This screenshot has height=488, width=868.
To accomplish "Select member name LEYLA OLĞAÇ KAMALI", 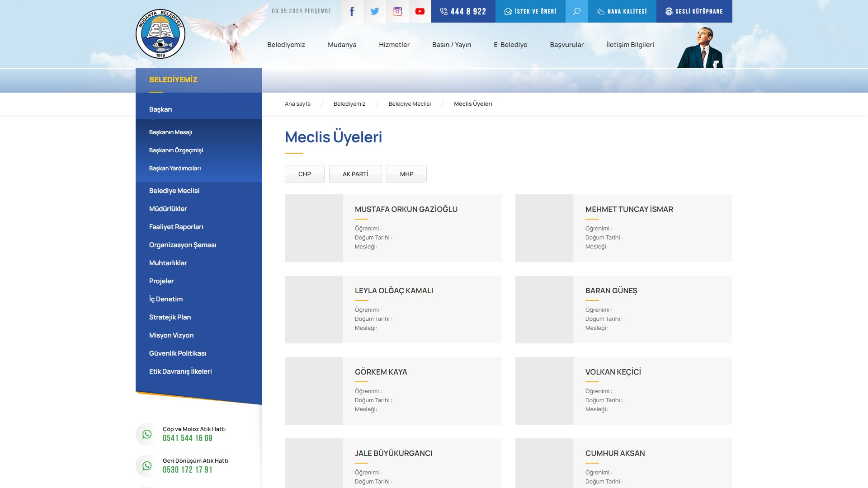I will (x=394, y=291).
